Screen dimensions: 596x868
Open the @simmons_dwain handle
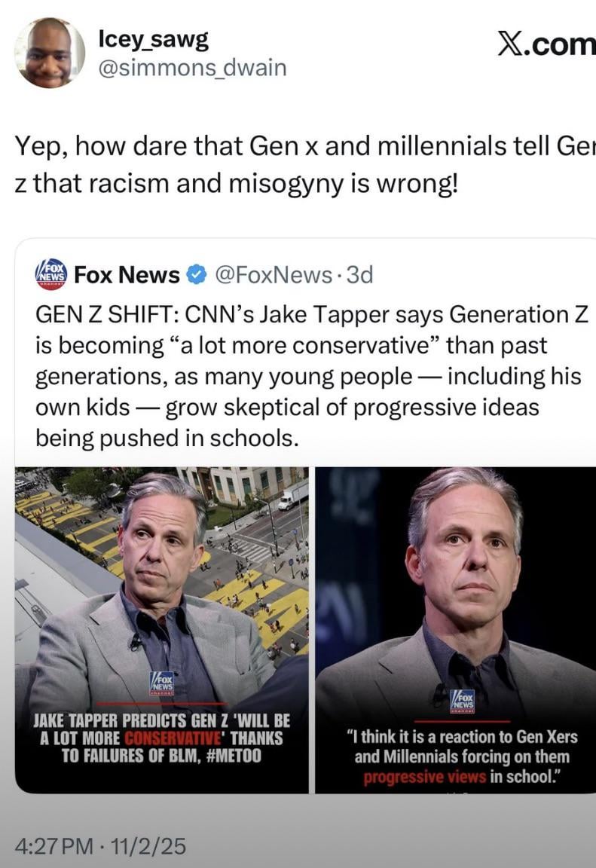(x=192, y=68)
